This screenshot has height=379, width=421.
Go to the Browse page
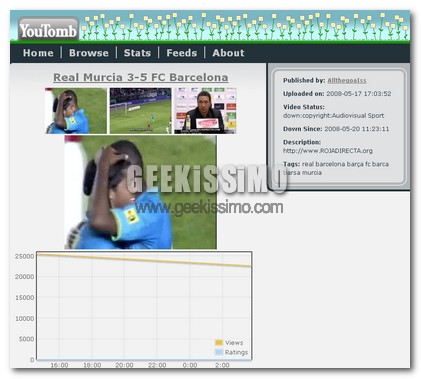click(x=89, y=53)
